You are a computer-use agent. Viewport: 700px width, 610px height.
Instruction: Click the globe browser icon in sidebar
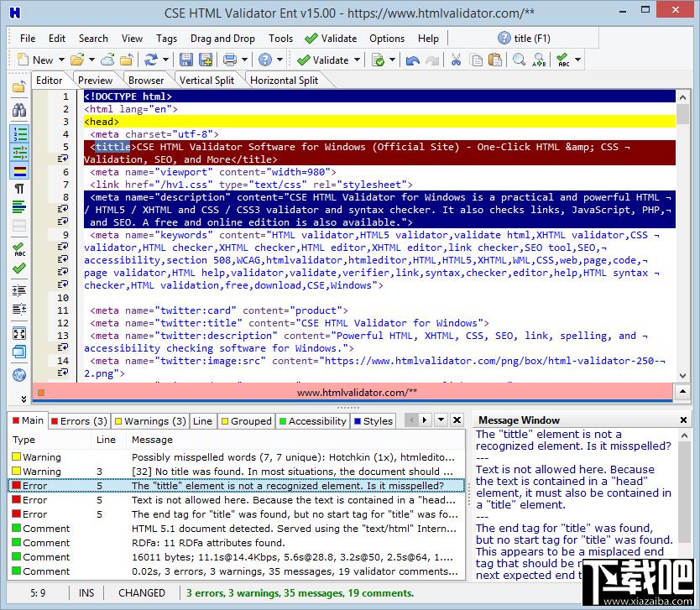tap(19, 375)
